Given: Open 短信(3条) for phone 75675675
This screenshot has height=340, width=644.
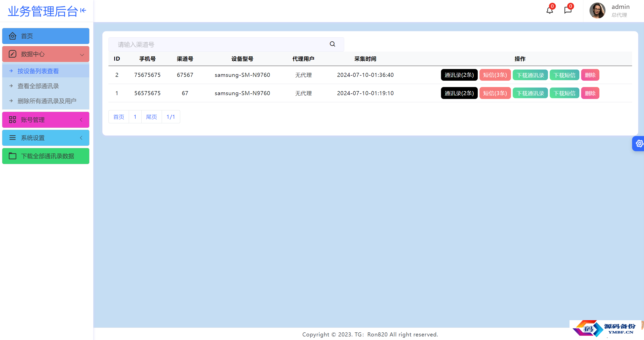Looking at the screenshot, I should pyautogui.click(x=495, y=75).
